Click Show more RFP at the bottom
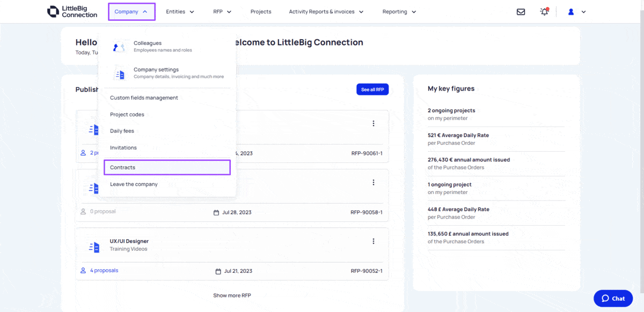644x312 pixels. click(x=232, y=295)
